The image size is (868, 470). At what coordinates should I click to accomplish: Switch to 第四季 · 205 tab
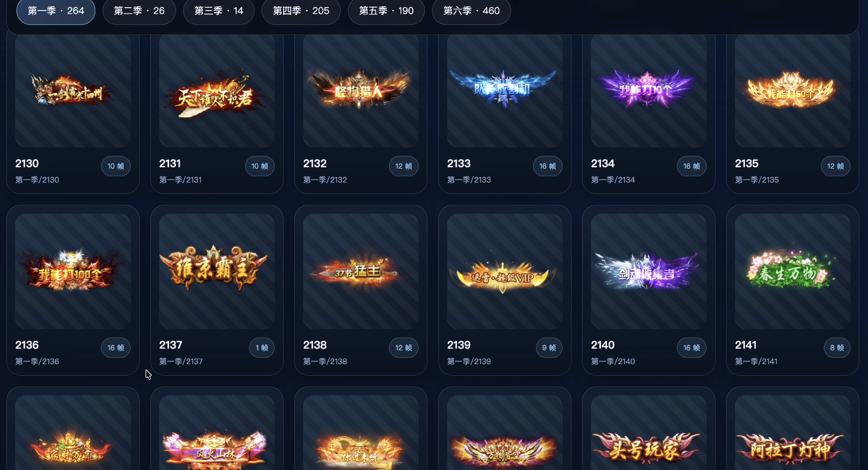tap(301, 11)
